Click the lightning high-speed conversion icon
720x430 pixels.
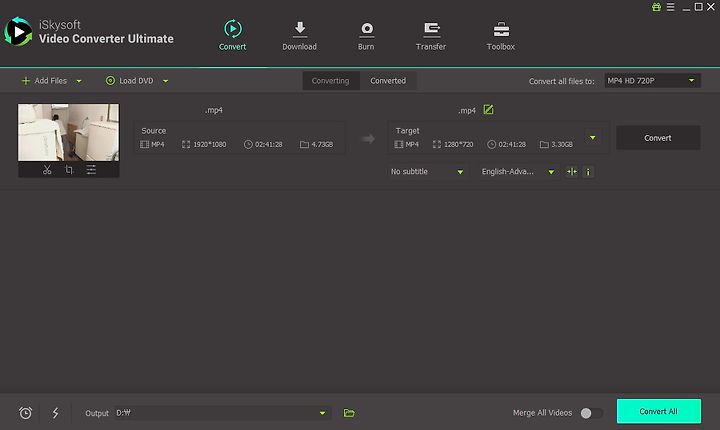point(56,413)
